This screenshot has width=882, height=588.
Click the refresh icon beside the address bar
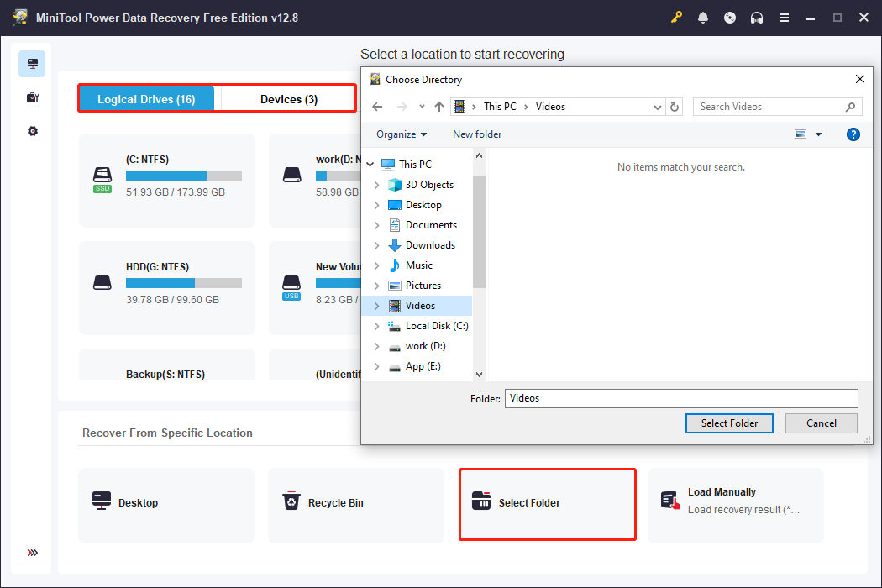pyautogui.click(x=675, y=107)
